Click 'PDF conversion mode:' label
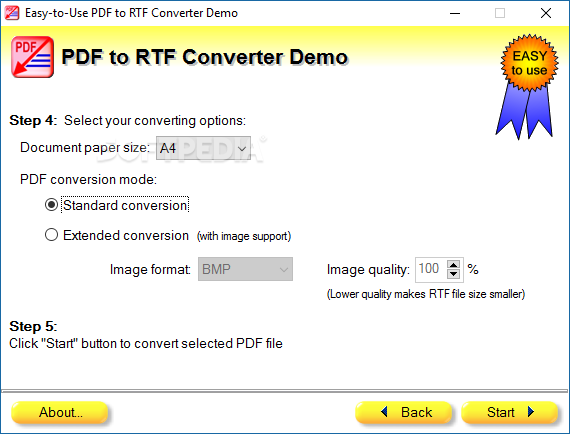 tap(88, 180)
